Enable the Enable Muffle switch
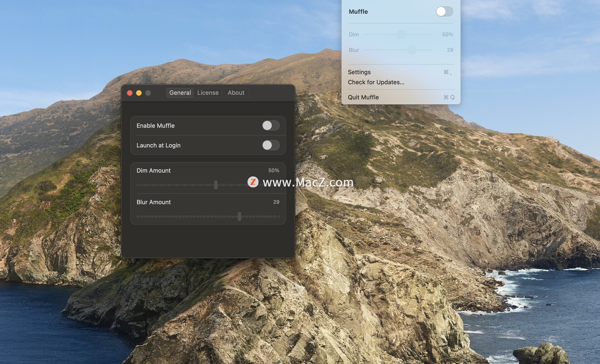 tap(271, 125)
